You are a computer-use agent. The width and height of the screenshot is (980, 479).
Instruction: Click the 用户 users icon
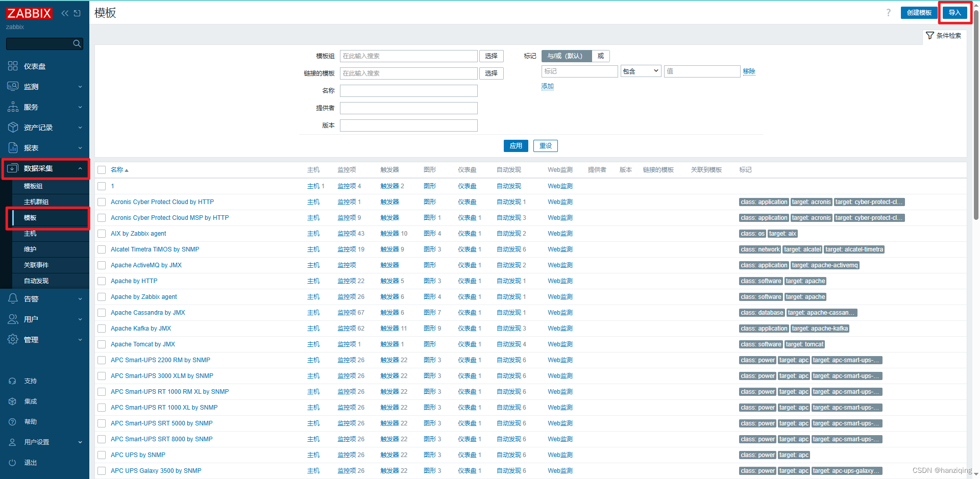tap(13, 319)
